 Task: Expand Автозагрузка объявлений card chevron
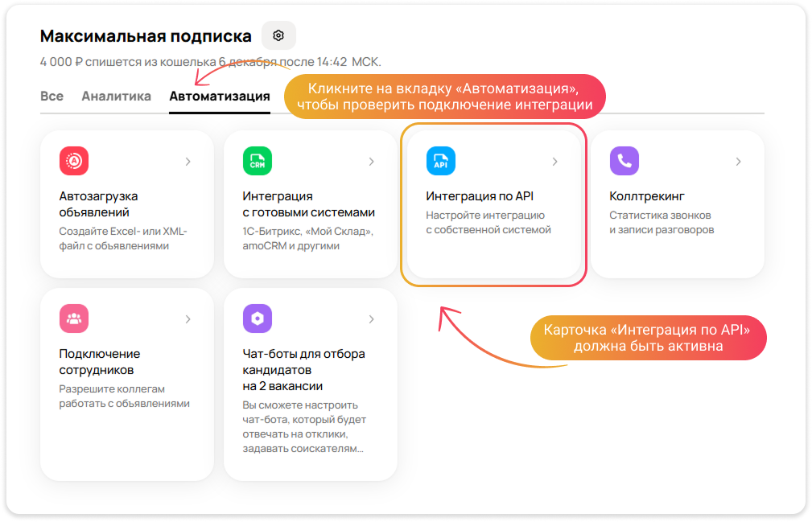tap(188, 162)
